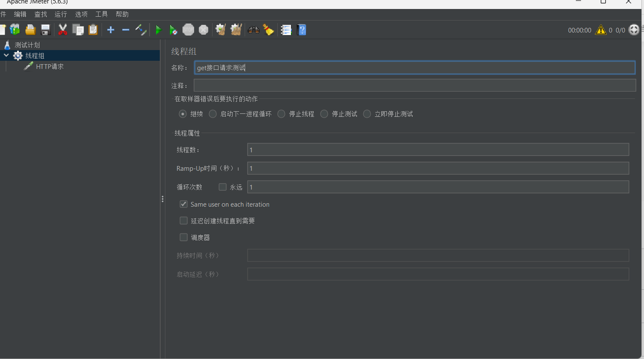This screenshot has height=359, width=644.
Task: Click the Ramp-Up时间 input field
Action: tap(438, 168)
